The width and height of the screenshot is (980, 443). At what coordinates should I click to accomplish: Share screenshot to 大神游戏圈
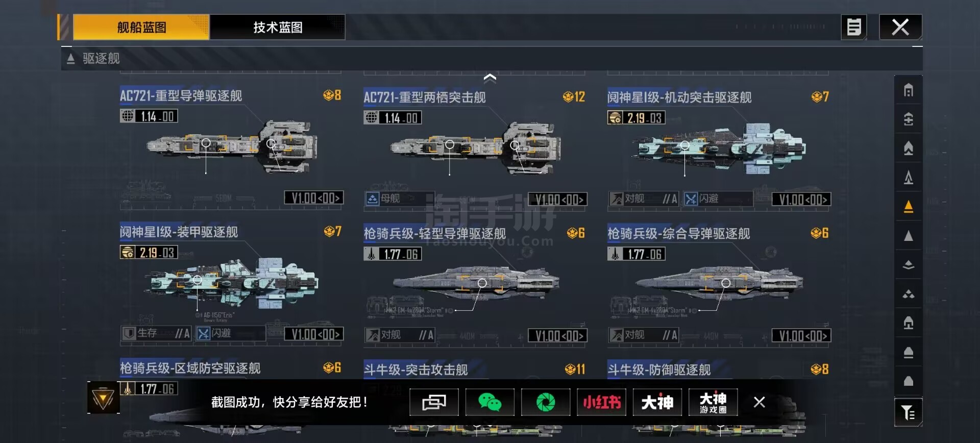713,402
